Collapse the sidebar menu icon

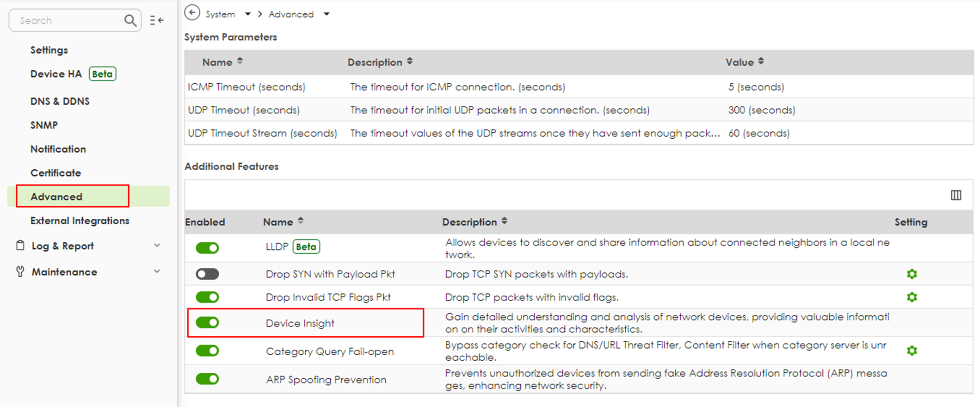[157, 20]
